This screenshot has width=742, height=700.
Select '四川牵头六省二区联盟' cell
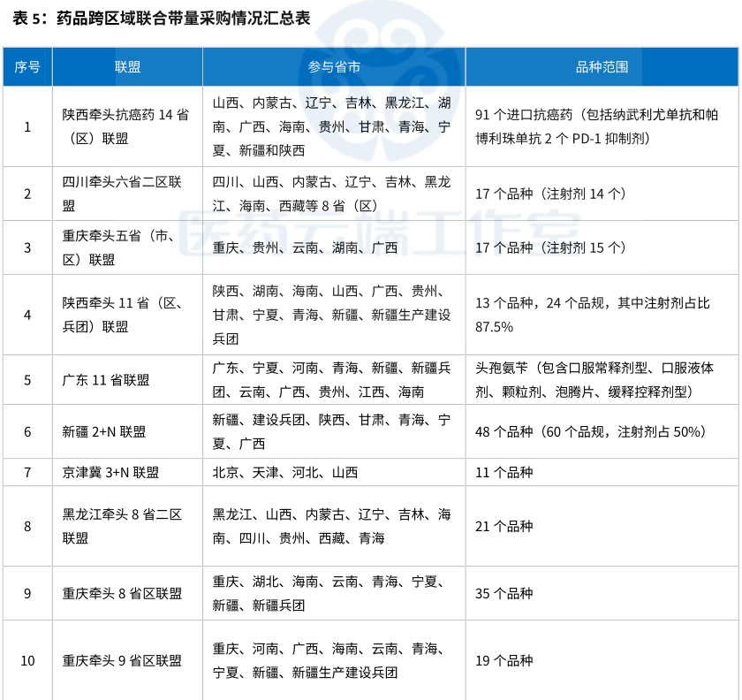[x=127, y=194]
